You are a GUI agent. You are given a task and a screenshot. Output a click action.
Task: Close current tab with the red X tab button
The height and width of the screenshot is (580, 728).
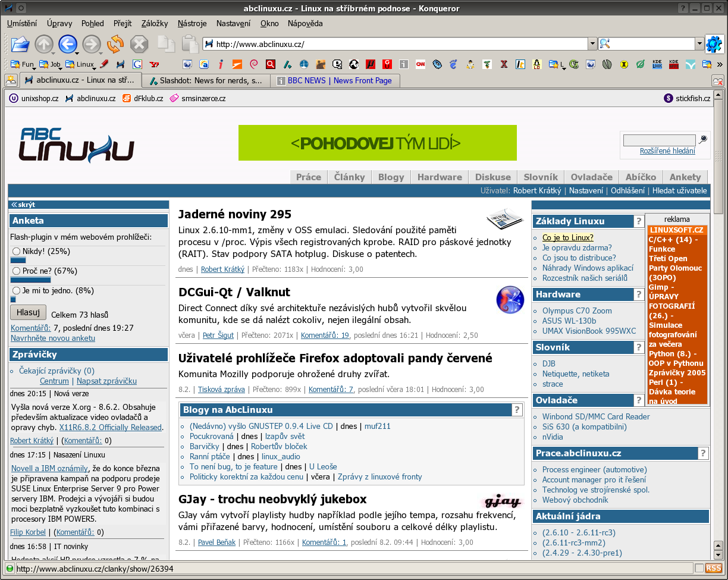(717, 80)
